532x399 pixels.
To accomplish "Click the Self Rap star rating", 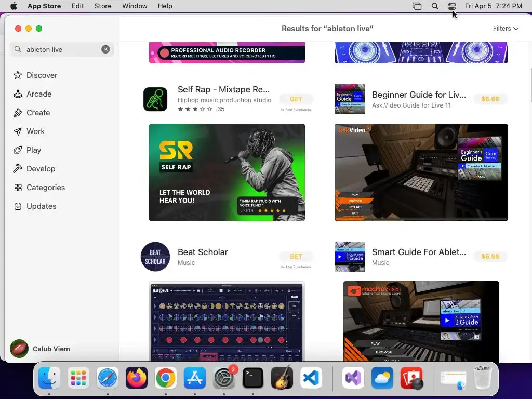I will pos(195,109).
